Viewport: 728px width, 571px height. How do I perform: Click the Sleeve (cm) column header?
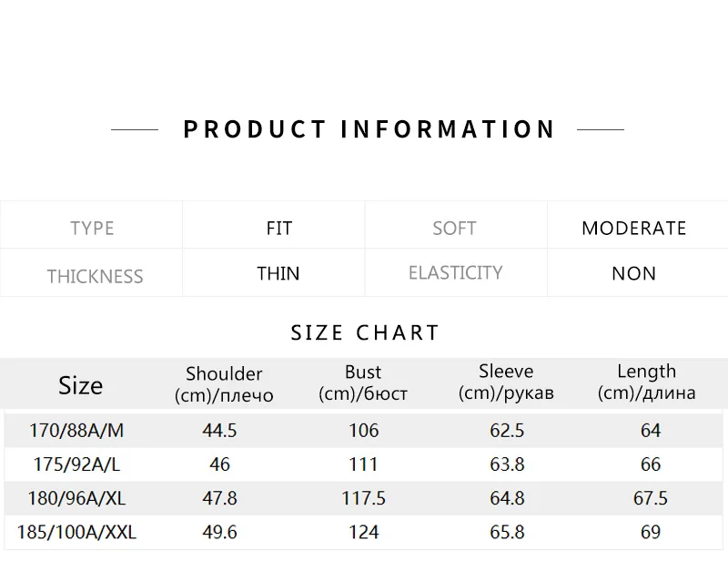[506, 382]
